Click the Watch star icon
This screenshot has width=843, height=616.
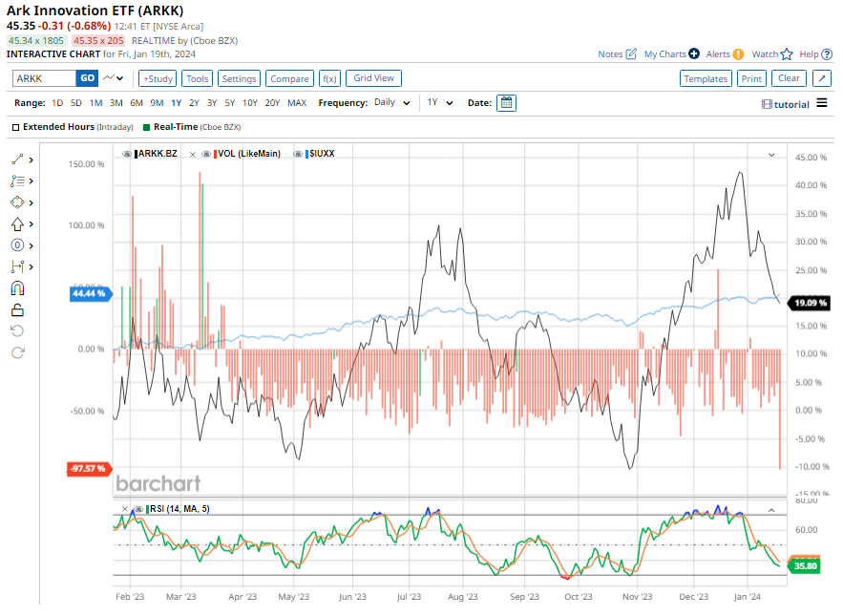787,54
